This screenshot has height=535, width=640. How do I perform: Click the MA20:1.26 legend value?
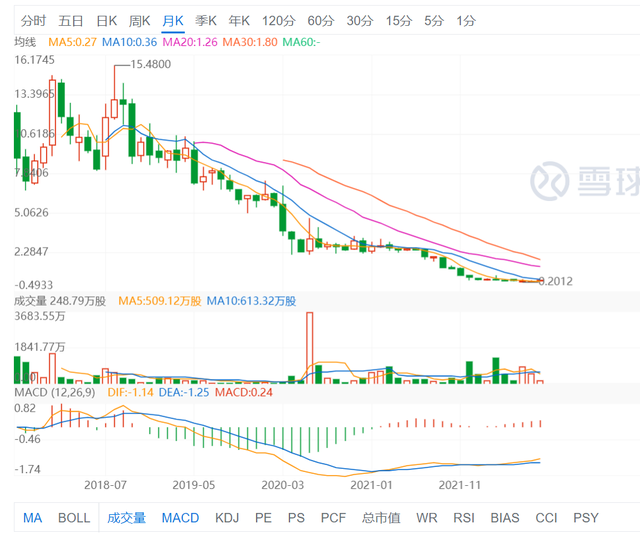[190, 42]
